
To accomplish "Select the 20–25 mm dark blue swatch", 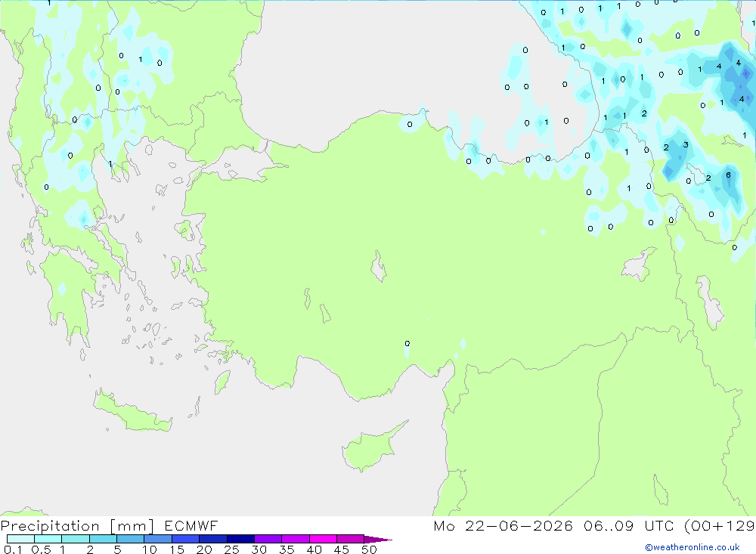I will (213, 539).
